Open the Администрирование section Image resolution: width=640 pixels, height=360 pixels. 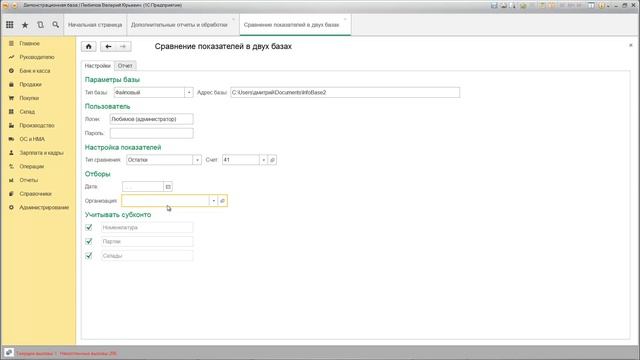44,207
